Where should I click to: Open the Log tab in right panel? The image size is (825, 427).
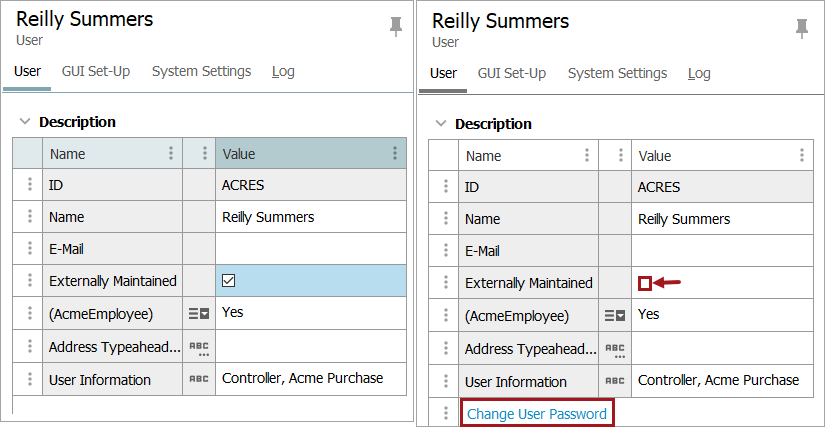(699, 73)
